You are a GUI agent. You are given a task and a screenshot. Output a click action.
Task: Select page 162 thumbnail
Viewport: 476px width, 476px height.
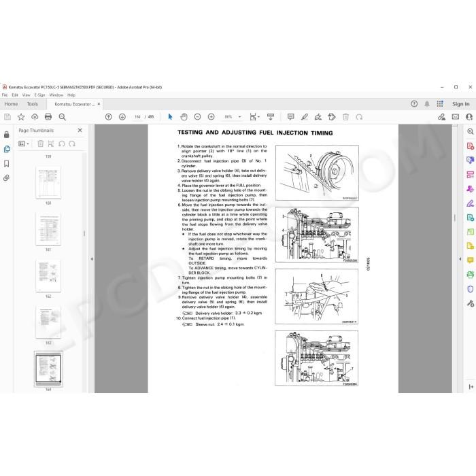click(48, 275)
